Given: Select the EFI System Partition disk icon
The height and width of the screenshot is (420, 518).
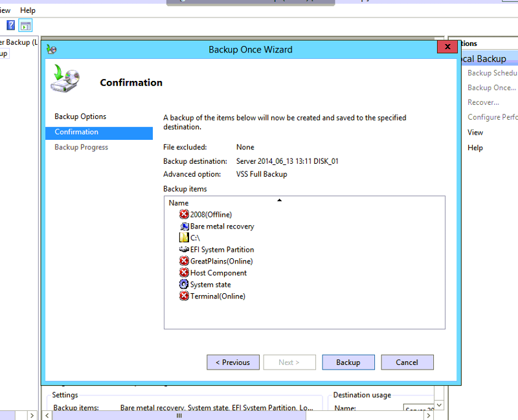Looking at the screenshot, I should 185,249.
